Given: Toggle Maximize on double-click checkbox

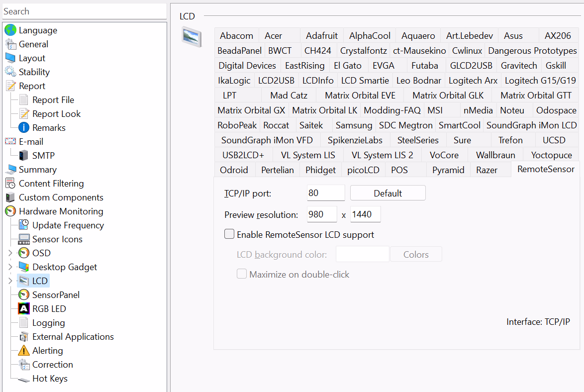Looking at the screenshot, I should (242, 274).
